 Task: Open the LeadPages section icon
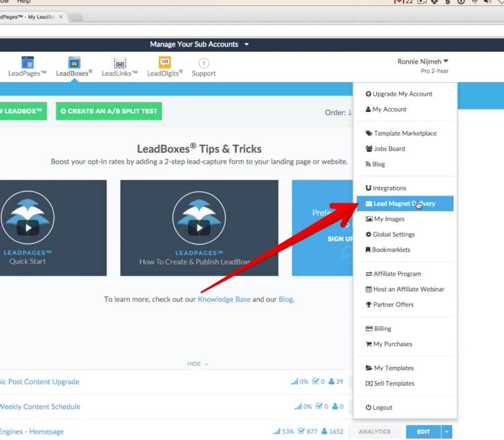coord(28,62)
